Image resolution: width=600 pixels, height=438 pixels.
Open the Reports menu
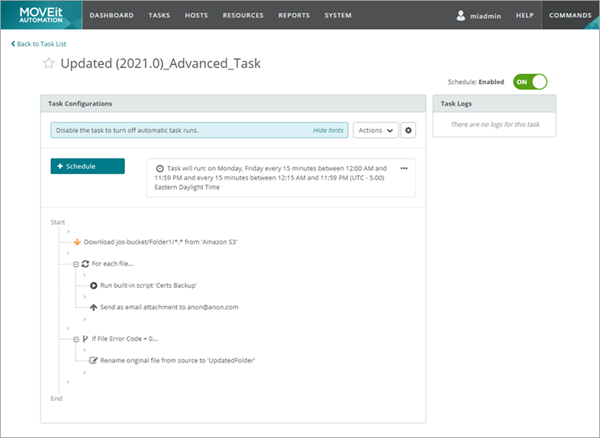[294, 15]
